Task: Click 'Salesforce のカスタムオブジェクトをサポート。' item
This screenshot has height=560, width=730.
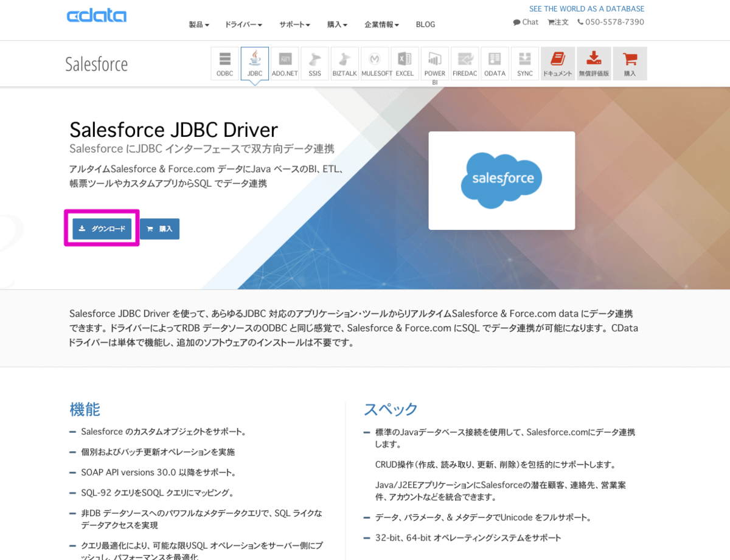Action: click(x=163, y=432)
